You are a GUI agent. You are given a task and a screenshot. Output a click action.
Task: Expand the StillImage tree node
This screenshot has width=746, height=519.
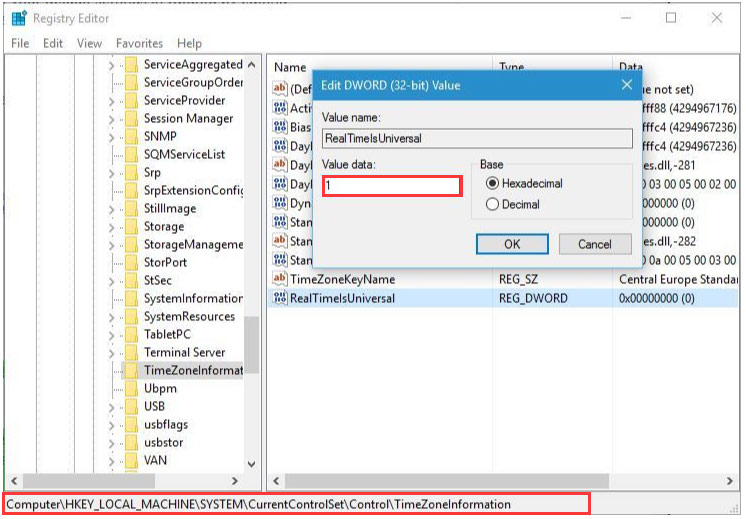coord(111,209)
